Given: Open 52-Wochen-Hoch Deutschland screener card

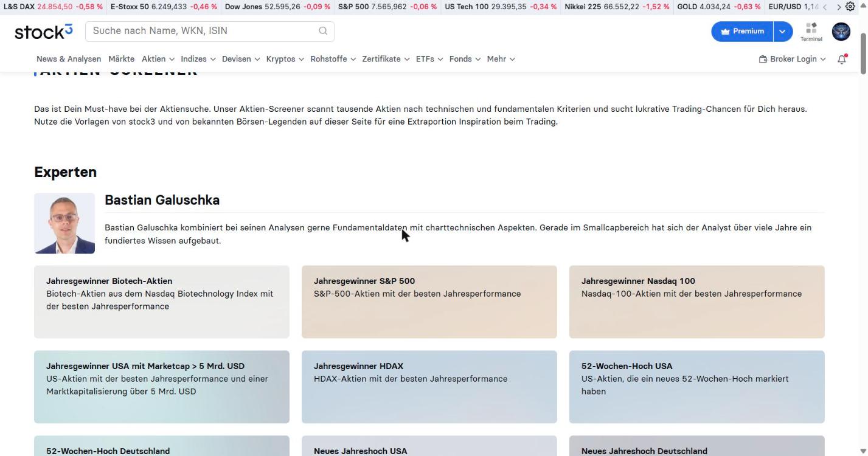Looking at the screenshot, I should click(162, 446).
